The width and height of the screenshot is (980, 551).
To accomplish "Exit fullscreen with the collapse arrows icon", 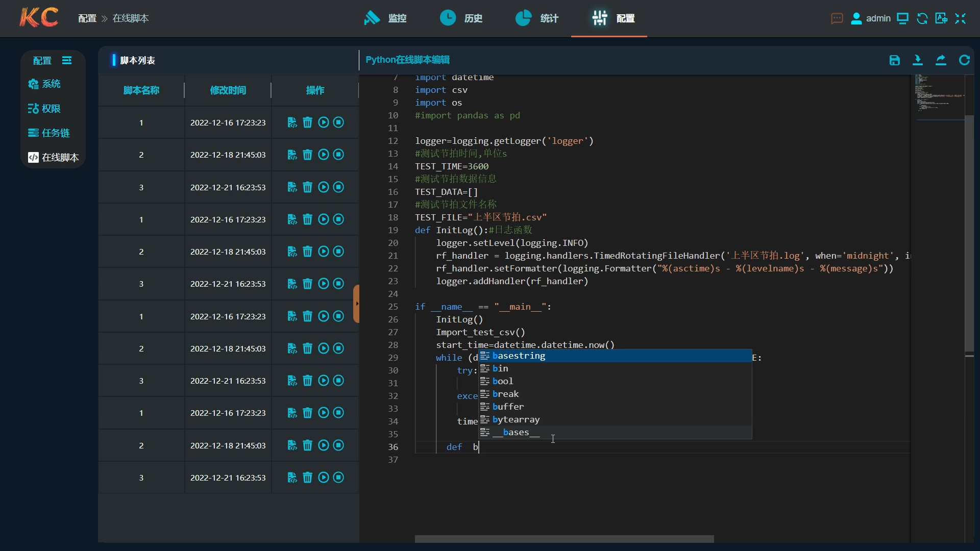I will pyautogui.click(x=961, y=19).
